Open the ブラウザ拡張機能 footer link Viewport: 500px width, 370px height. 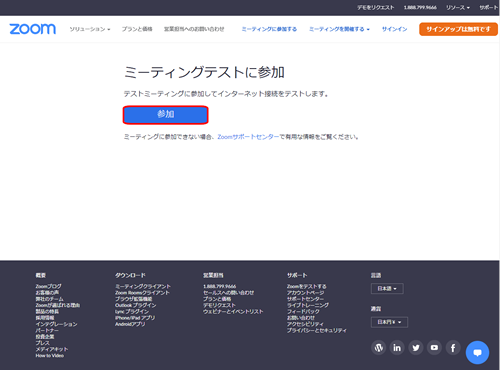pos(133,299)
